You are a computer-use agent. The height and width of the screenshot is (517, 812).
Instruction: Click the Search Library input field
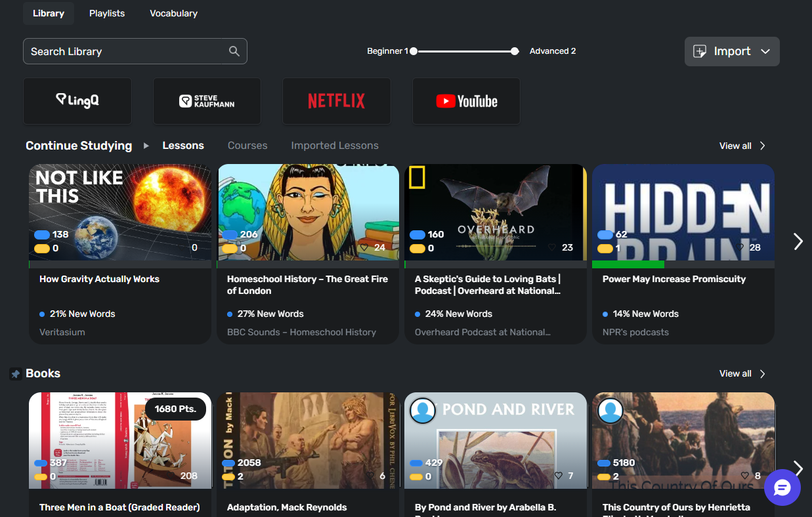point(135,51)
